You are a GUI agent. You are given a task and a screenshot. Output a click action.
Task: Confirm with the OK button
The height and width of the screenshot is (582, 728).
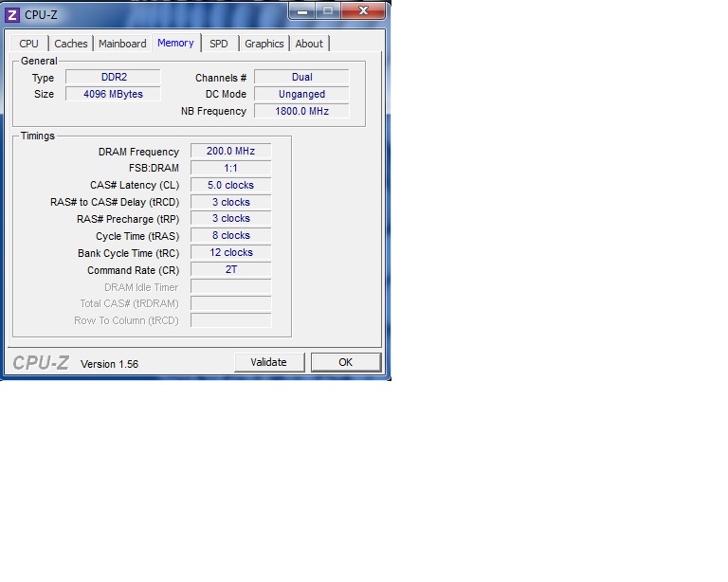coord(345,362)
